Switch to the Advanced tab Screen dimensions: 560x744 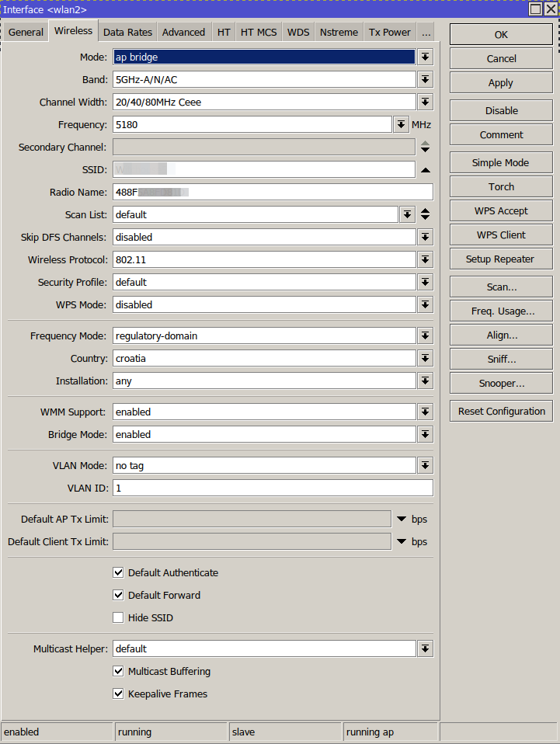click(183, 33)
